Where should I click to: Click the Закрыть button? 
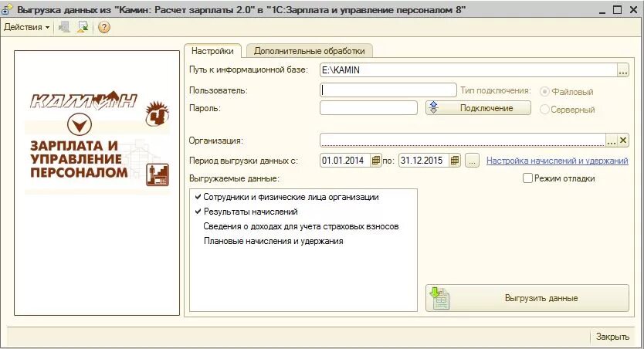[x=612, y=337]
